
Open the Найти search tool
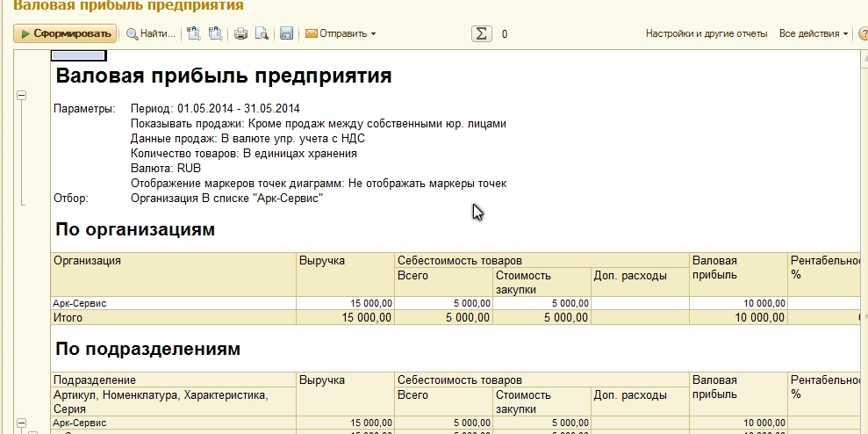151,34
